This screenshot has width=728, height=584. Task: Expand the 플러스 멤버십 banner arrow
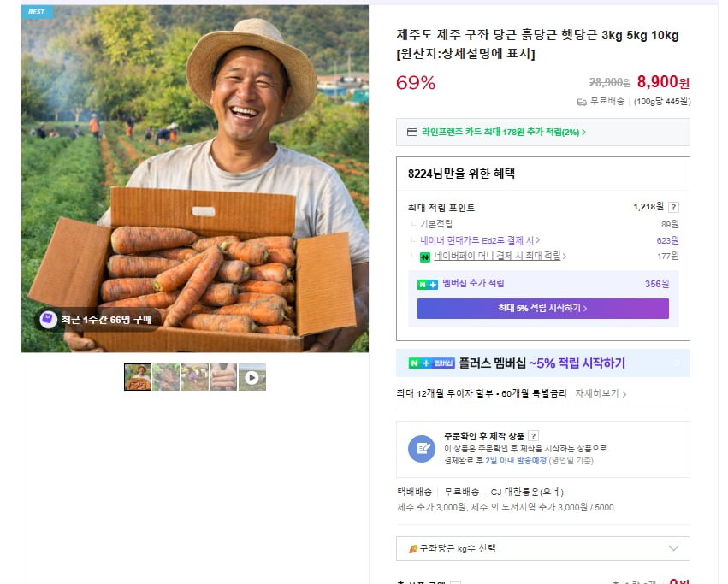point(677,363)
